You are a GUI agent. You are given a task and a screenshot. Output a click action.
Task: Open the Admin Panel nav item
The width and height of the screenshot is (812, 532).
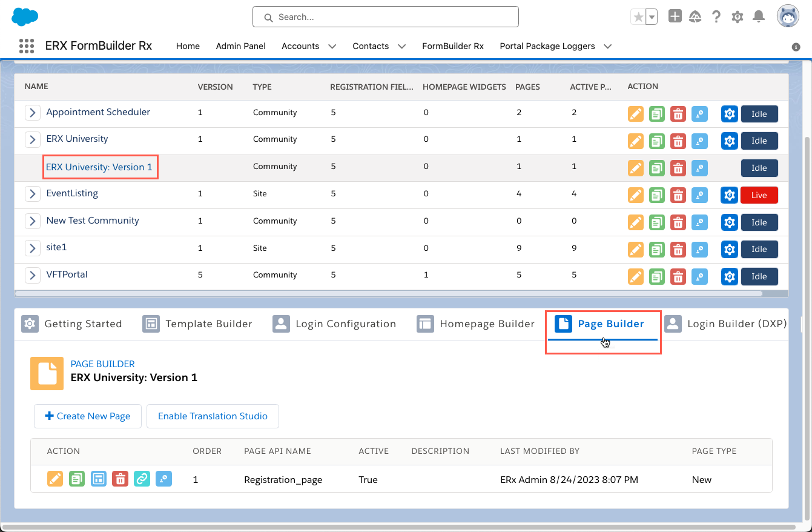(x=240, y=46)
